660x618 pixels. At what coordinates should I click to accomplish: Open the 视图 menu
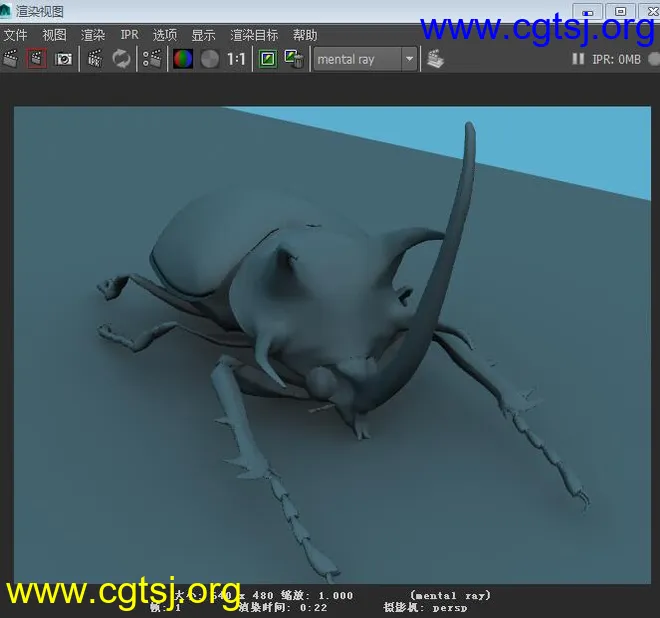[54, 35]
